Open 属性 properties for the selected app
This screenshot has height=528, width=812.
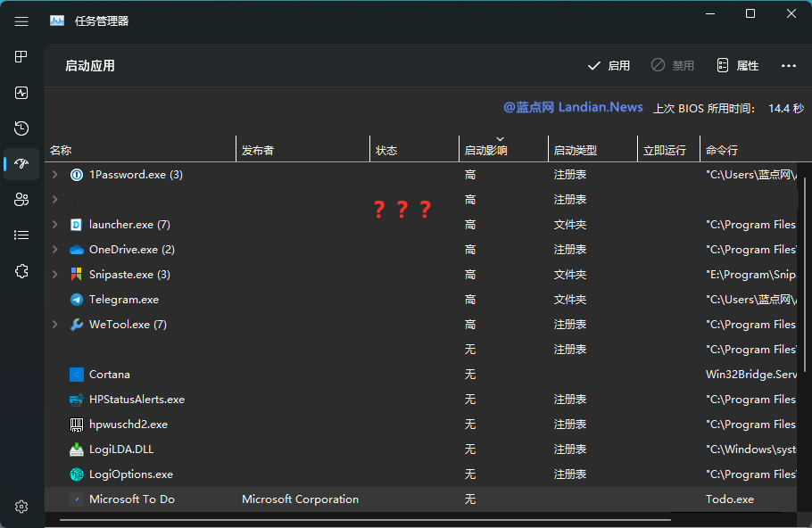point(737,65)
